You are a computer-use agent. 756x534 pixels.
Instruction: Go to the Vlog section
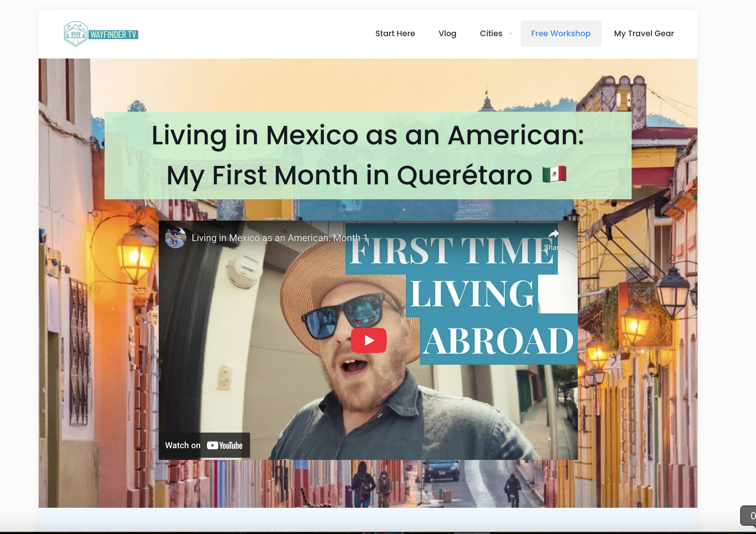tap(447, 33)
